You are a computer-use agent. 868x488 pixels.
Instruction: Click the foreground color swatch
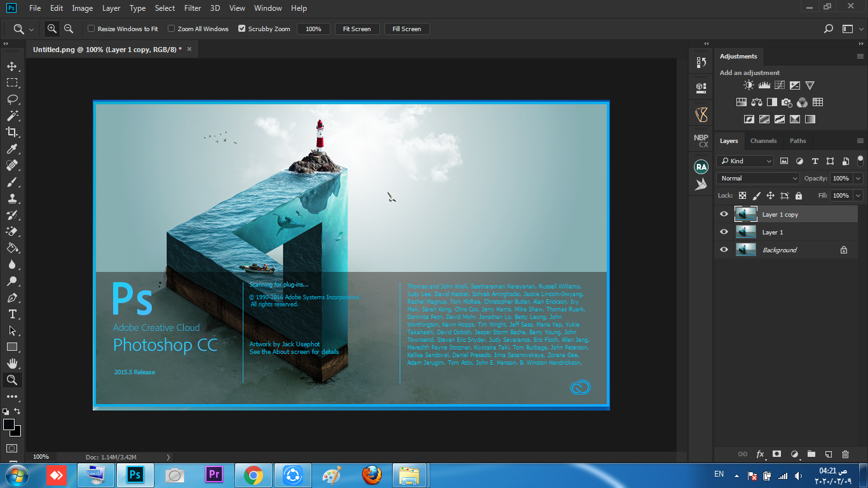pyautogui.click(x=9, y=424)
